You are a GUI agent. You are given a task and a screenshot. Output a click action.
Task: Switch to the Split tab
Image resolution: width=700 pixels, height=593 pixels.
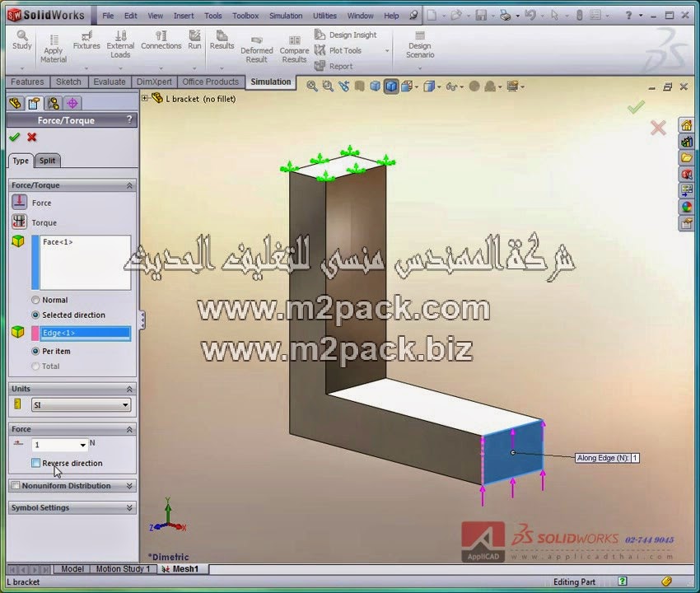pos(47,161)
